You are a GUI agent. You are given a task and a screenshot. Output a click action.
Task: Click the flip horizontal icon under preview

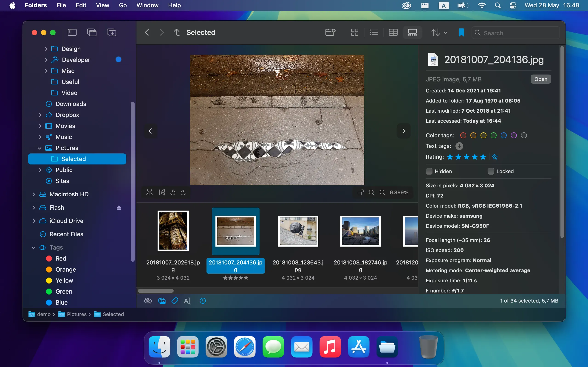[150, 192]
